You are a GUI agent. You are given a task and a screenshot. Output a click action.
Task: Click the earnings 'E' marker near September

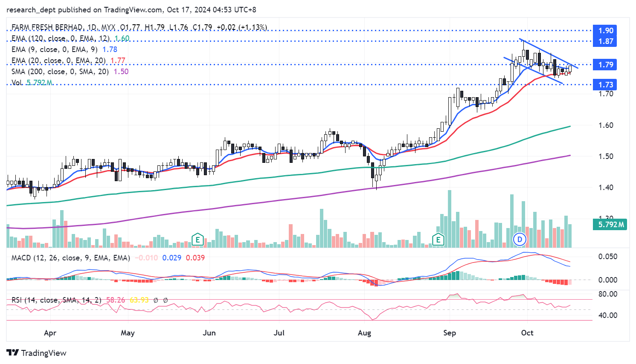point(438,240)
